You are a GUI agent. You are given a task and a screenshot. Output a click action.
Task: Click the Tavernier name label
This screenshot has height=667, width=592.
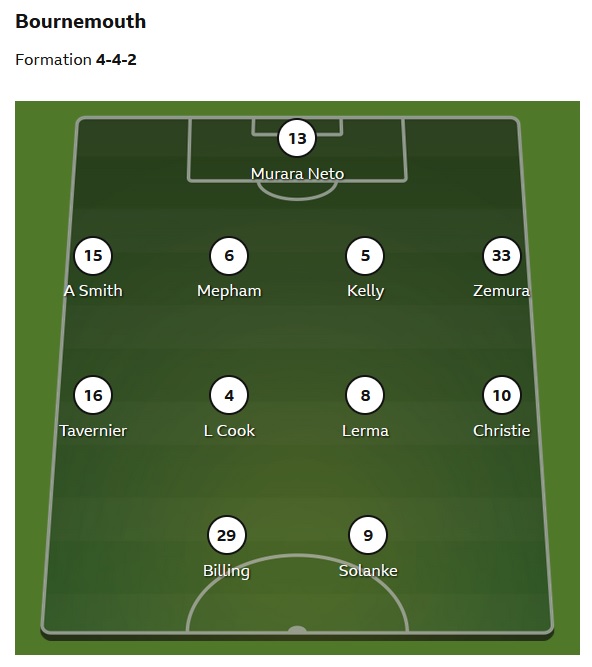coord(93,430)
